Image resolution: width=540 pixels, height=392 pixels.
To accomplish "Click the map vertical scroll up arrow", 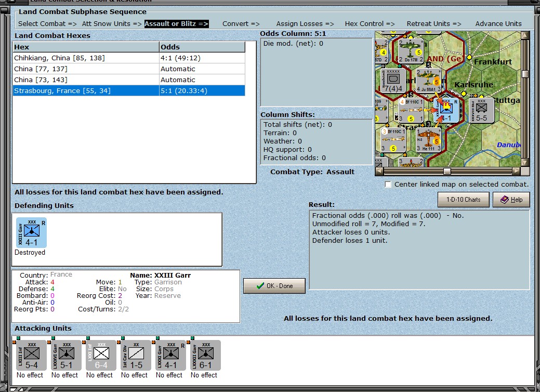I will (x=525, y=35).
